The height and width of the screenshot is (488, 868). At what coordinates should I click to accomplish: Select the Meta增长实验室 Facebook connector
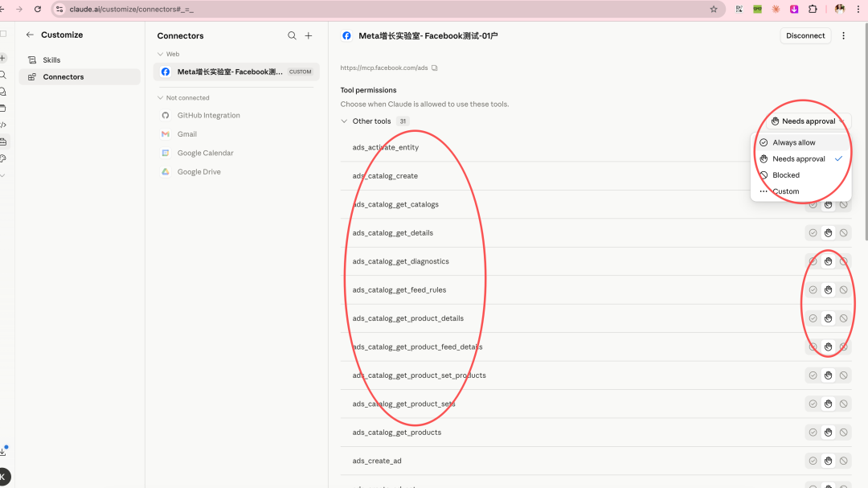[236, 72]
